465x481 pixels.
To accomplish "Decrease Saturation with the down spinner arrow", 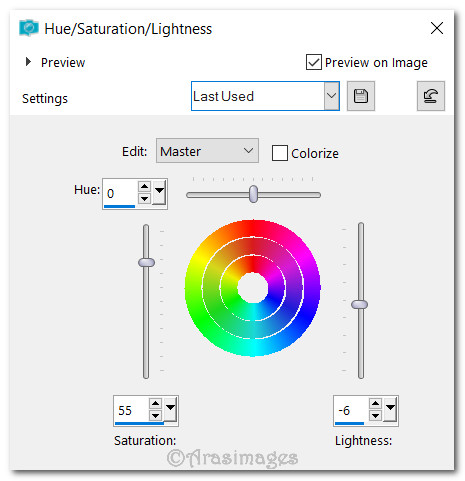I will click(x=155, y=416).
